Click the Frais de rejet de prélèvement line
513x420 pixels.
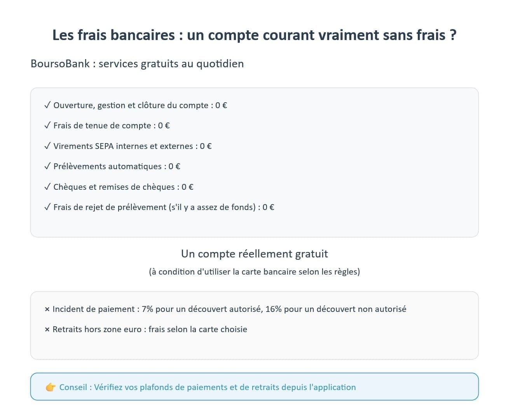pos(164,207)
